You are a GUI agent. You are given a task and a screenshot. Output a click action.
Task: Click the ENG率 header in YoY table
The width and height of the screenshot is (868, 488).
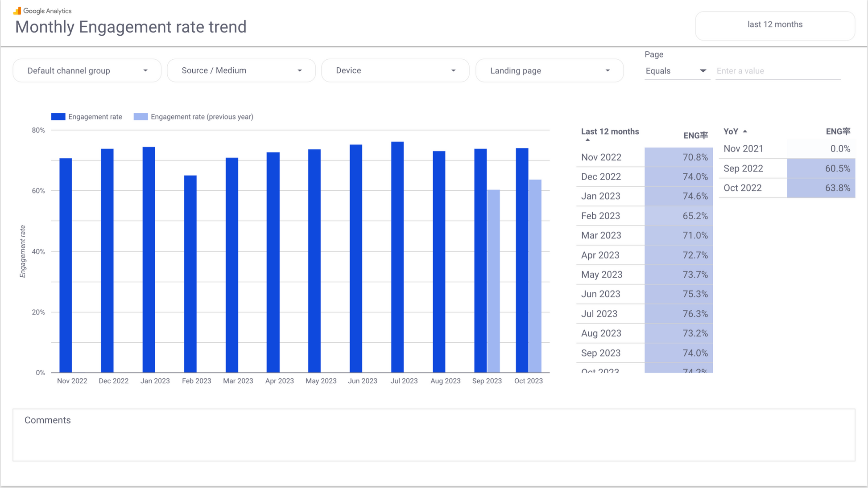tap(838, 131)
